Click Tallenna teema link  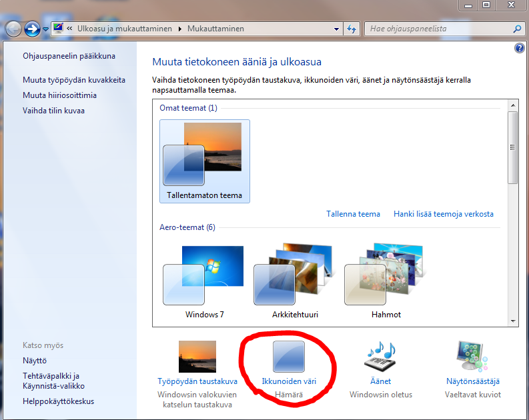[353, 214]
